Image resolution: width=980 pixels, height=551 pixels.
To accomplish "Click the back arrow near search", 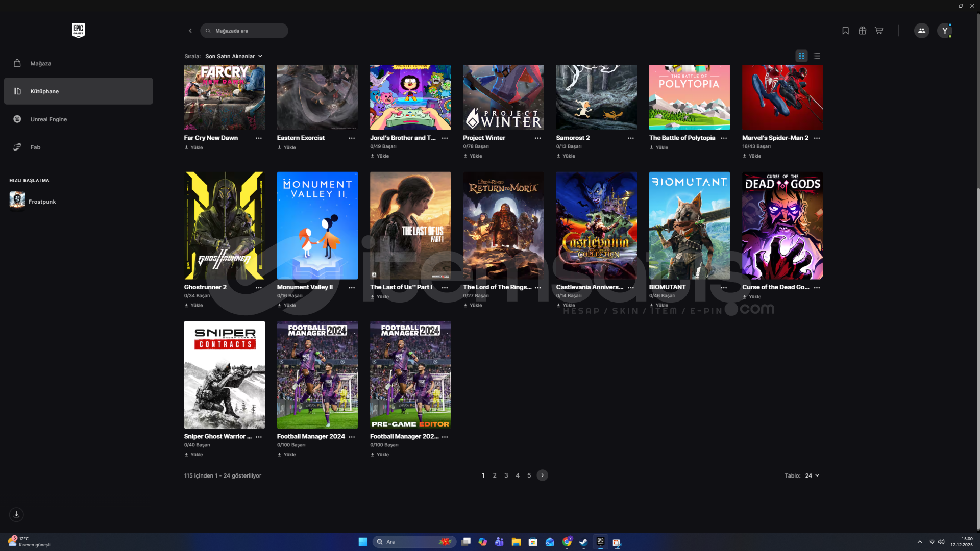I will coord(190,31).
